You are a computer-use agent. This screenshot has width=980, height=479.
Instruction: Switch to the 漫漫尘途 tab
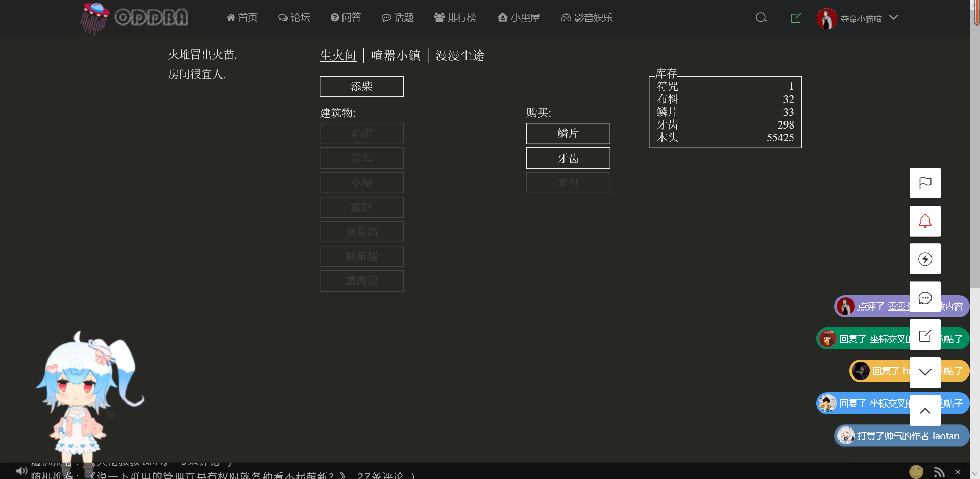460,55
